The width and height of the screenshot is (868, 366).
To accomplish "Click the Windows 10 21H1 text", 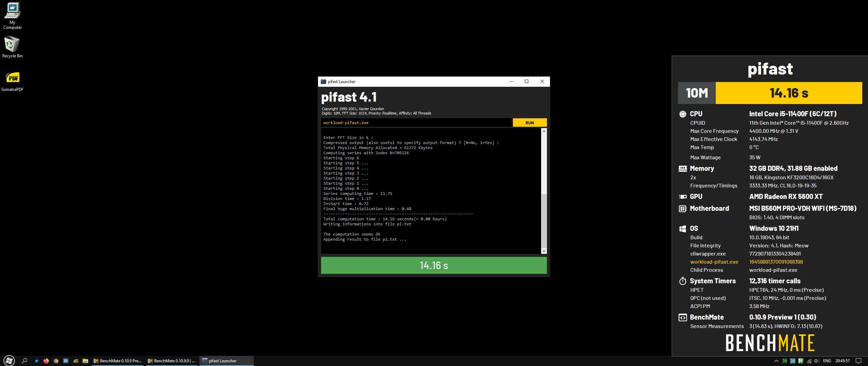I will click(x=774, y=228).
